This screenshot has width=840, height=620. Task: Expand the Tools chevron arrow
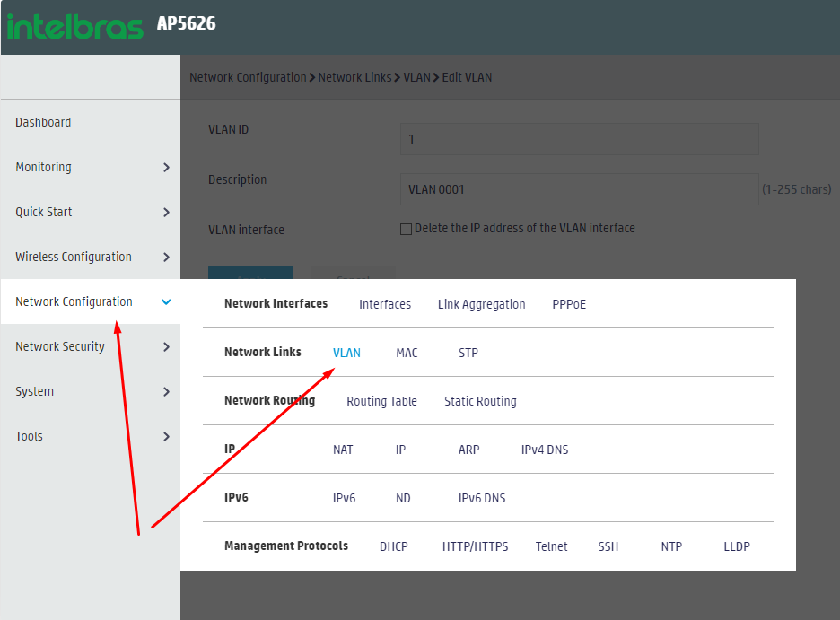pos(167,437)
